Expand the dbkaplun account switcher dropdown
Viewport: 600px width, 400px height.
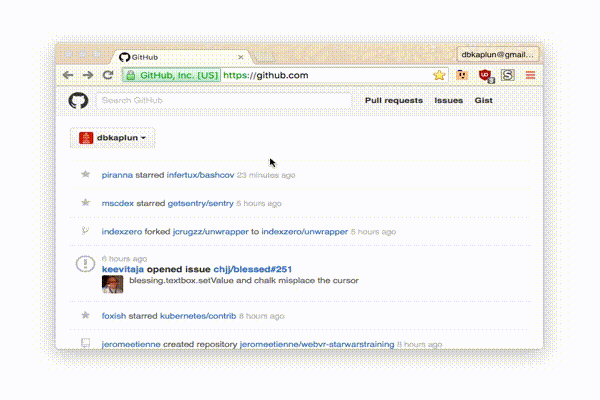click(112, 138)
